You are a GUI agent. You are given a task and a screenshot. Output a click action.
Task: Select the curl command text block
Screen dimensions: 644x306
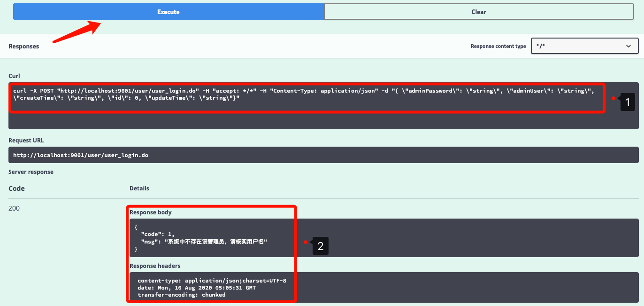323,106
